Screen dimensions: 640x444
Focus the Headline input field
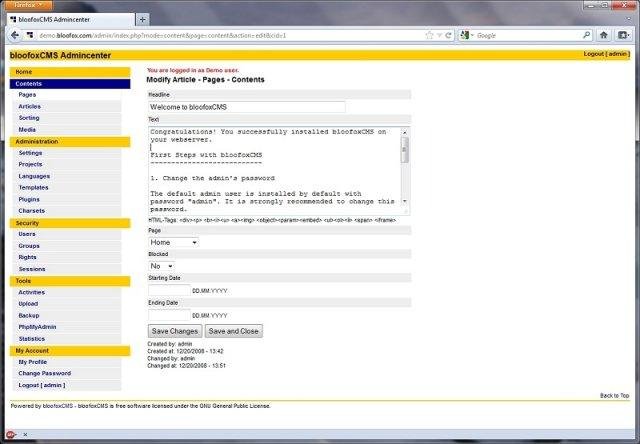coord(246,106)
